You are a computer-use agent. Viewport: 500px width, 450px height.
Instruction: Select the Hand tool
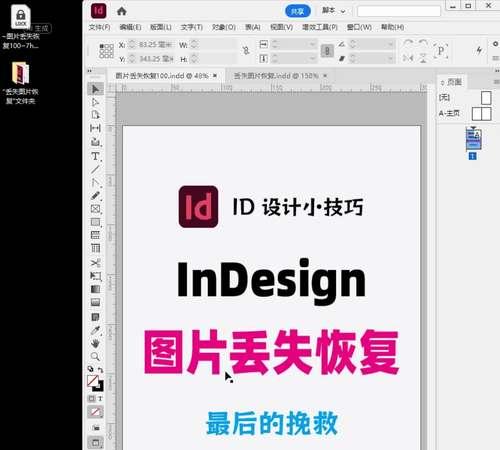pyautogui.click(x=95, y=343)
